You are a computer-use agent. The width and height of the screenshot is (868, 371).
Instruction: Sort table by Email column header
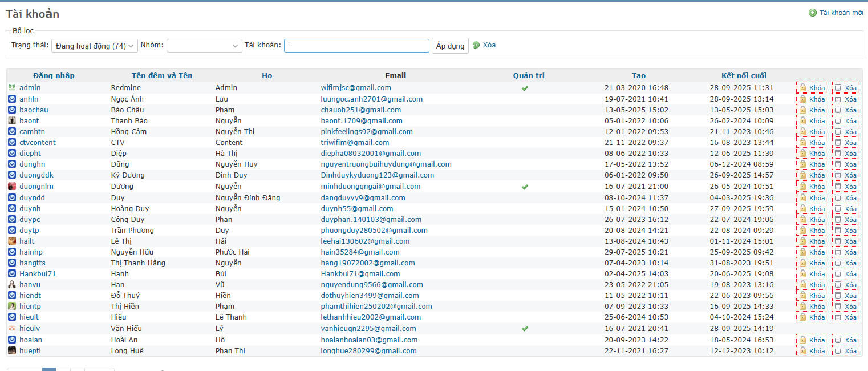395,75
